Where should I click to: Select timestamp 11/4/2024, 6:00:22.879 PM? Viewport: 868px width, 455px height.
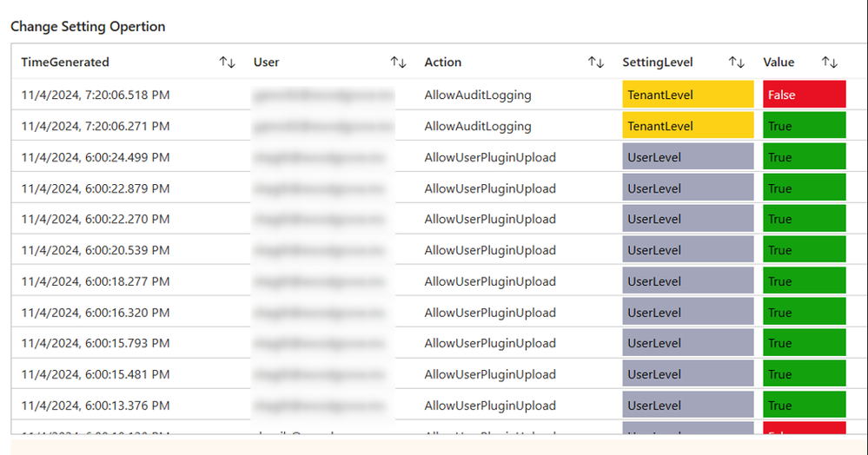(96, 188)
